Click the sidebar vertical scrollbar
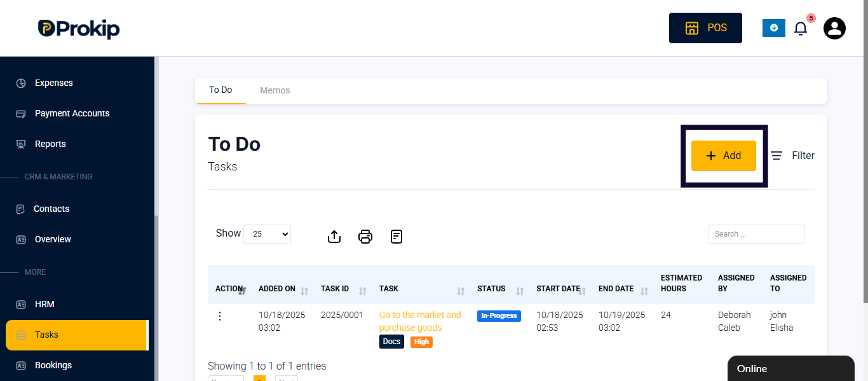868x381 pixels. 156,298
